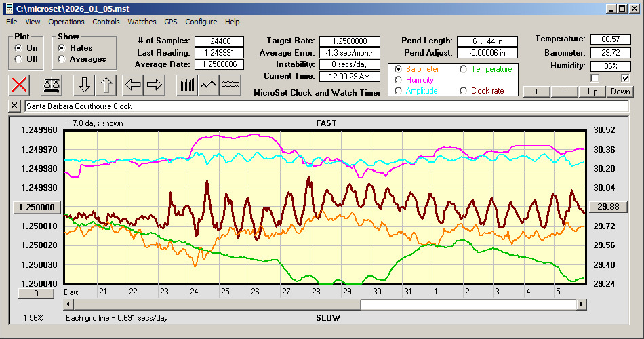Select the zigzag line graph icon
The height and width of the screenshot is (339, 644).
(x=208, y=85)
